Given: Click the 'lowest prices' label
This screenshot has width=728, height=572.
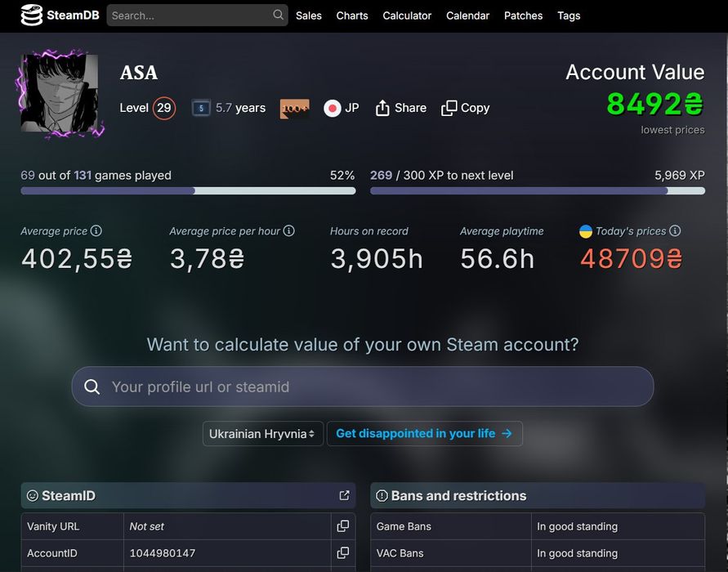Looking at the screenshot, I should (672, 130).
